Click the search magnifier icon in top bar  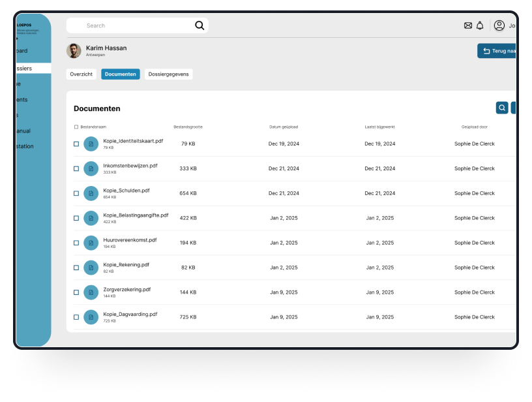pyautogui.click(x=199, y=25)
